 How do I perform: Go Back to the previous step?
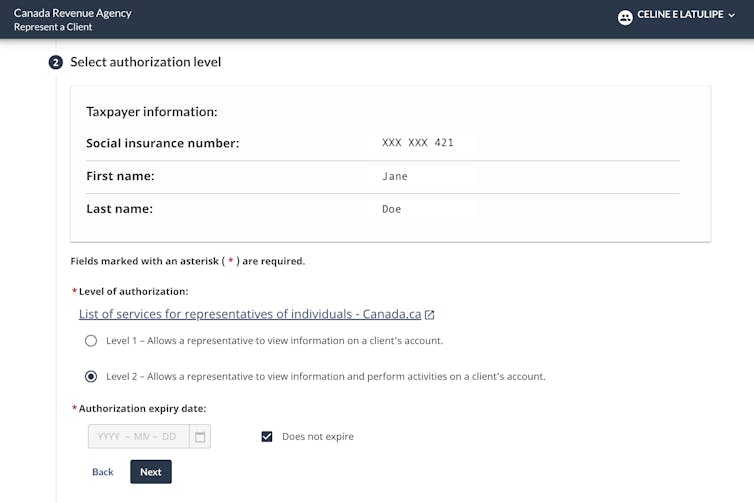[x=103, y=472]
